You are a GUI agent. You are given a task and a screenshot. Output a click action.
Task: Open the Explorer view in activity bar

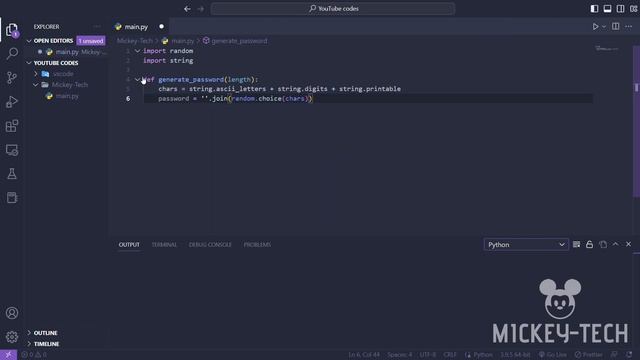[x=12, y=29]
